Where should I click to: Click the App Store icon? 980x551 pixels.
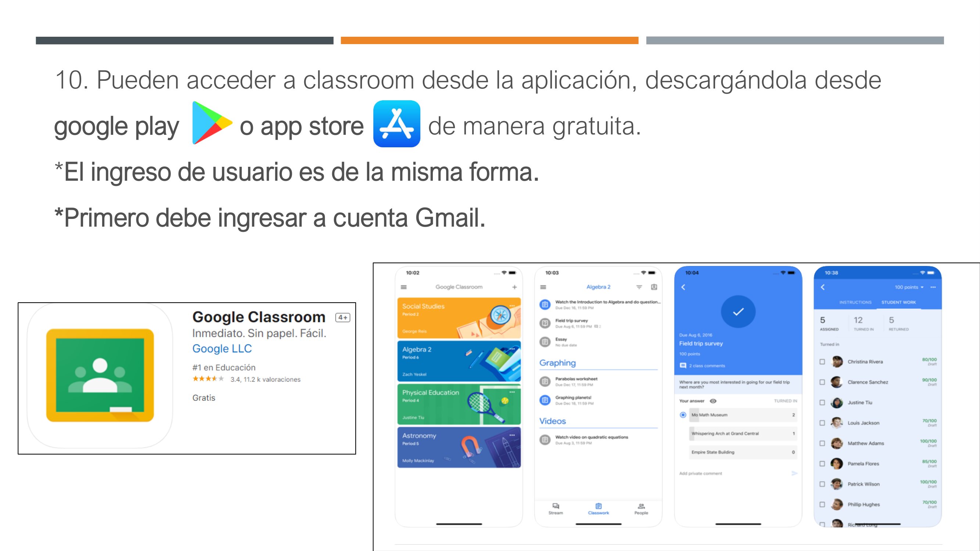click(396, 124)
